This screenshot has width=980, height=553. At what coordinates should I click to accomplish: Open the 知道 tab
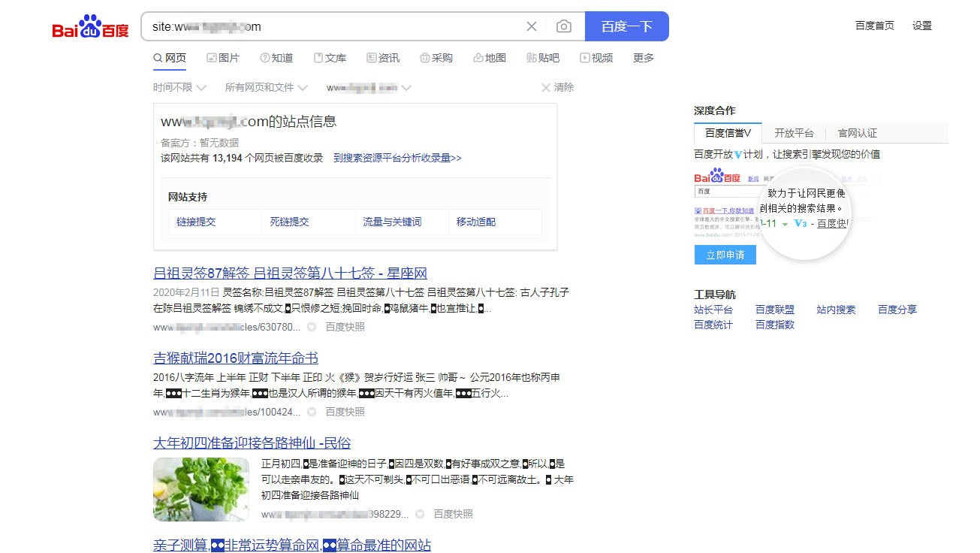276,58
